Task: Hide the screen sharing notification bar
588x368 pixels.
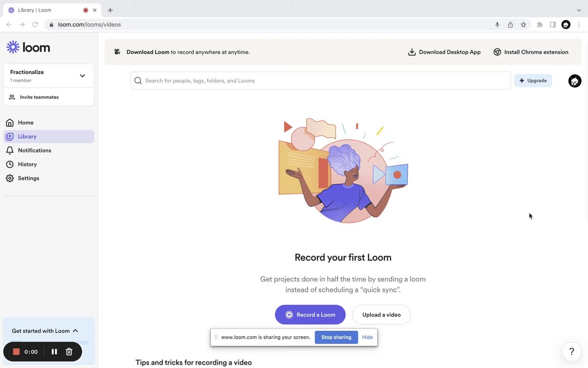Action: (x=367, y=337)
